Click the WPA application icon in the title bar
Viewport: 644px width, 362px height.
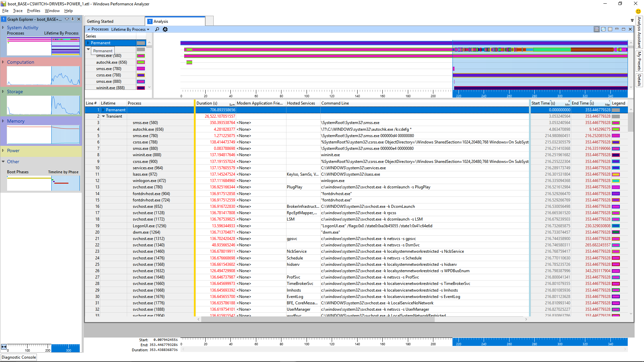(4, 4)
